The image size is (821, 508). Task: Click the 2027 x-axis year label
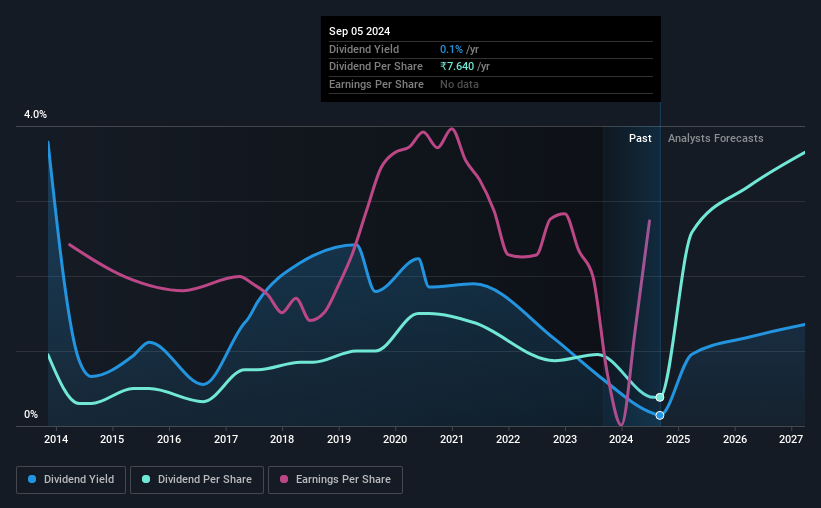click(x=791, y=439)
